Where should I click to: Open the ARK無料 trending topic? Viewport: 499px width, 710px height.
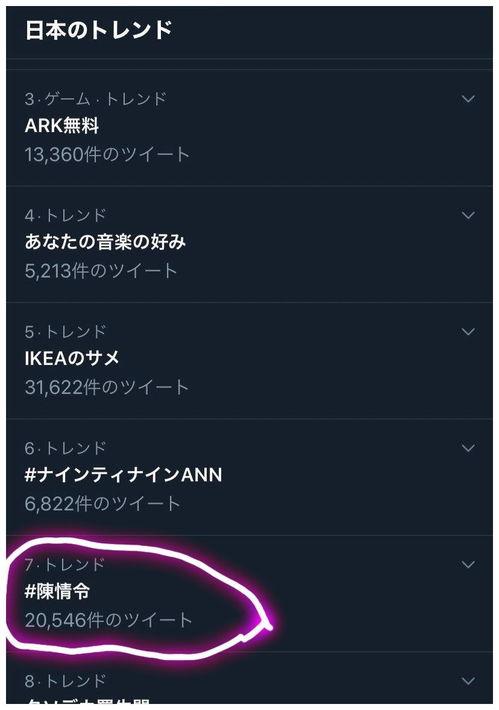point(62,125)
